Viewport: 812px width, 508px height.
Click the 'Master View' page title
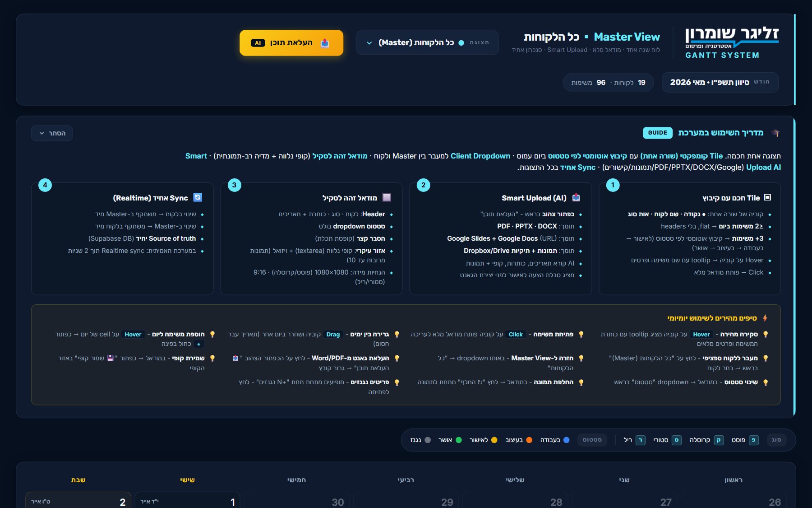click(x=627, y=37)
